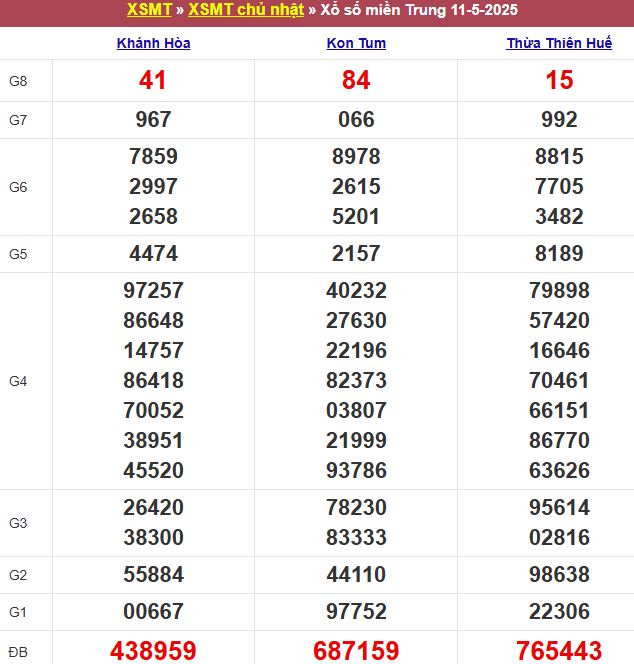The image size is (634, 664).
Task: Select G4 number 22196
Action: [356, 350]
